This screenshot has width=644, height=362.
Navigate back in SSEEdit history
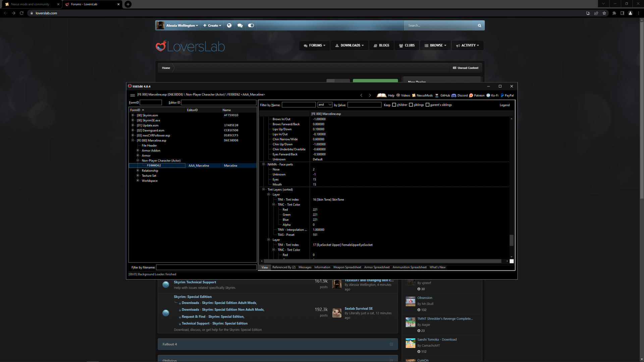coord(361,95)
